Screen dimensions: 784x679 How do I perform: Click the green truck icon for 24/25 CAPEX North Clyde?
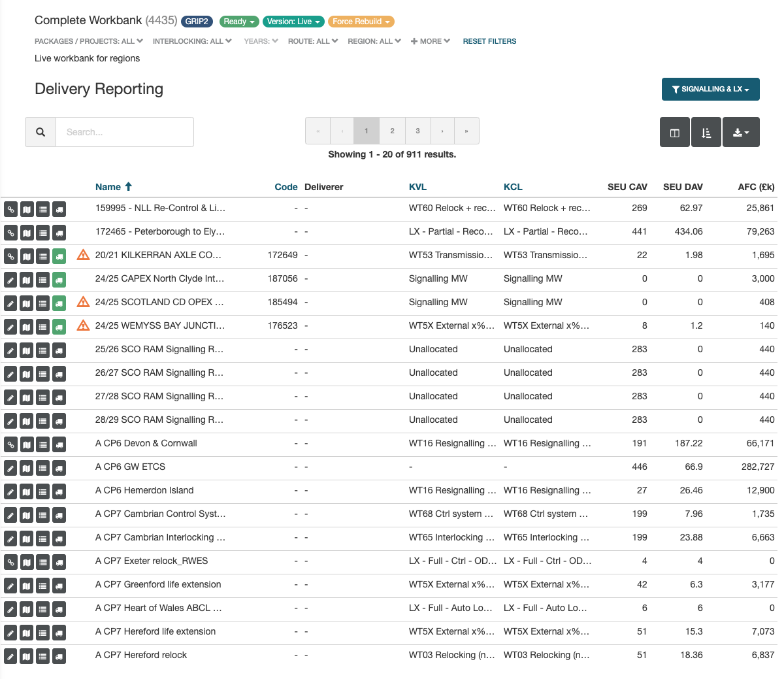pyautogui.click(x=59, y=280)
